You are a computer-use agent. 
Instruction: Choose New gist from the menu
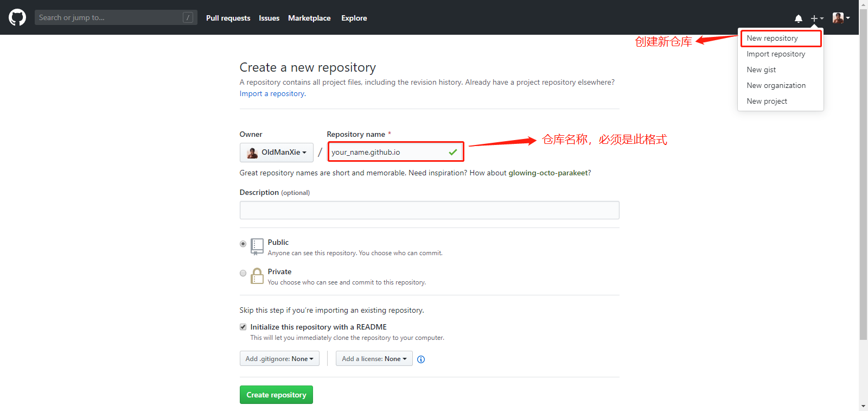click(x=761, y=70)
